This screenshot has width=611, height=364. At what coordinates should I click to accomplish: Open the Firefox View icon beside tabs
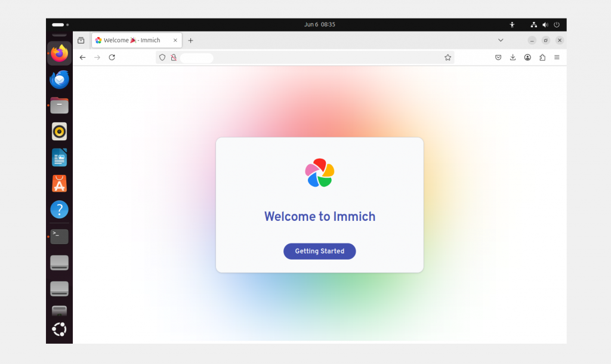pyautogui.click(x=81, y=41)
